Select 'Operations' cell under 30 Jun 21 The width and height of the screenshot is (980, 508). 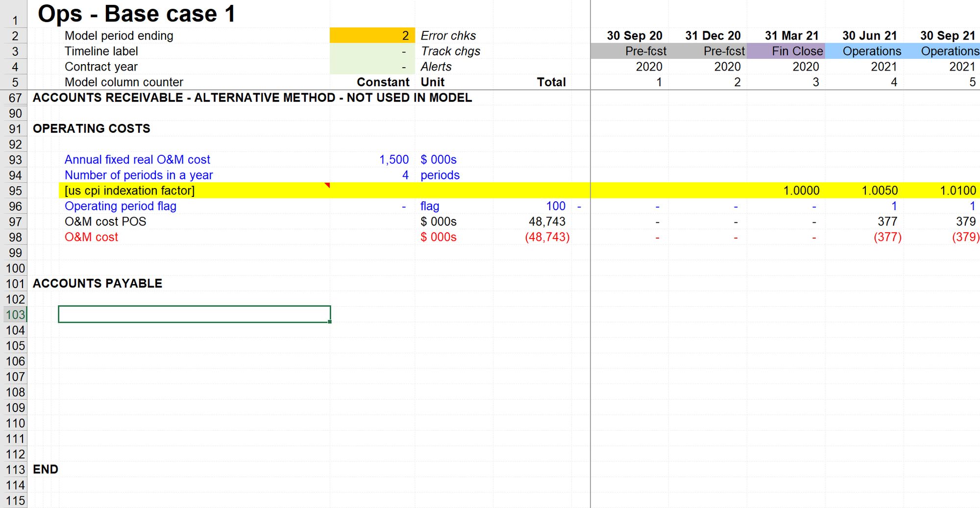point(864,51)
